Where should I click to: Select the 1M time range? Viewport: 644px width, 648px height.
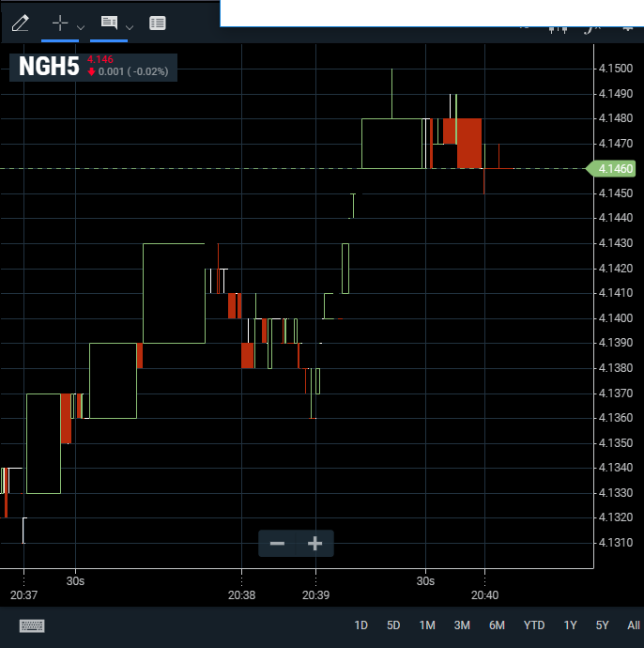pos(427,625)
